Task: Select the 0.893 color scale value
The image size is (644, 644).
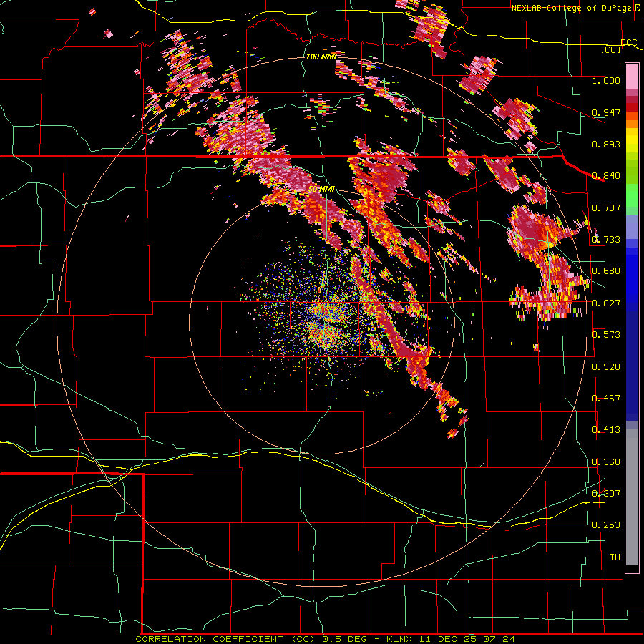Action: click(606, 144)
